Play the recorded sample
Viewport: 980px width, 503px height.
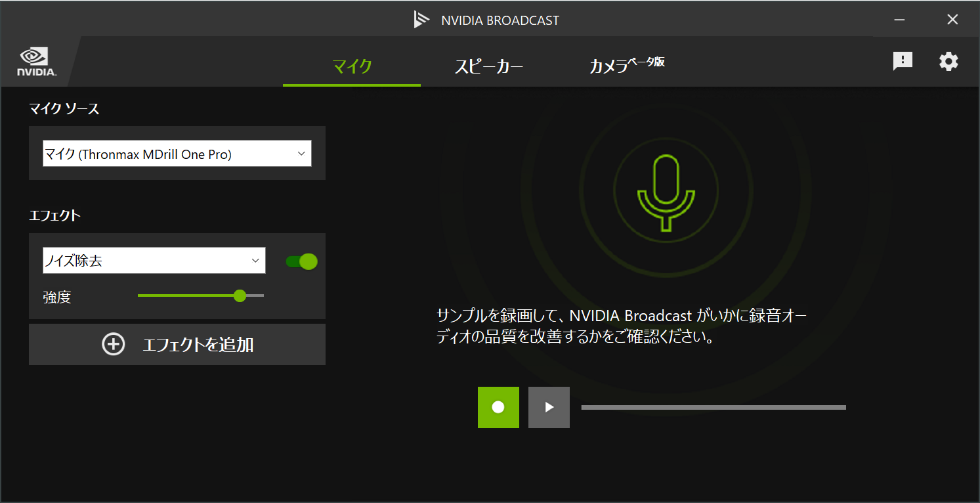(549, 407)
